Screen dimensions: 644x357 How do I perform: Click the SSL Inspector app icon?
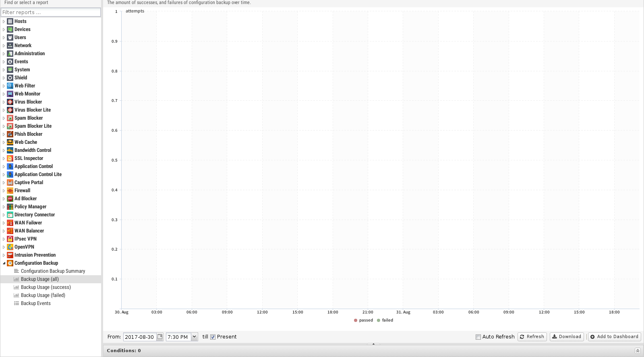pyautogui.click(x=10, y=158)
